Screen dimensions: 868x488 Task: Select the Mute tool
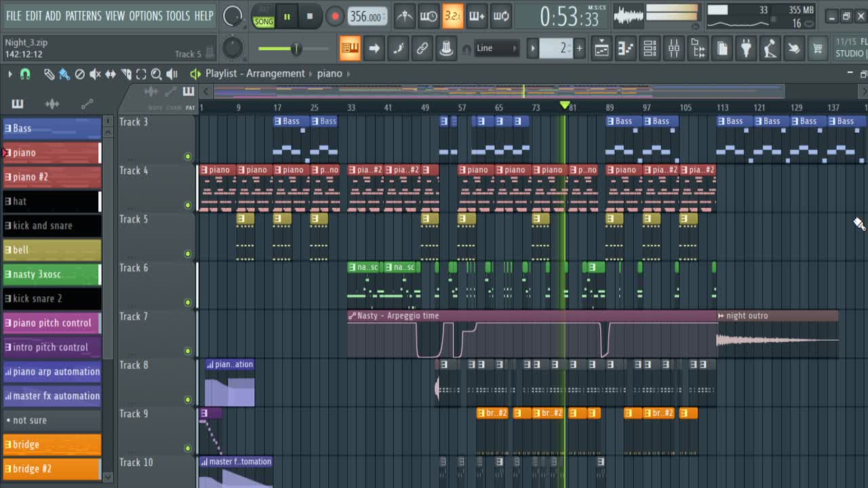(95, 74)
